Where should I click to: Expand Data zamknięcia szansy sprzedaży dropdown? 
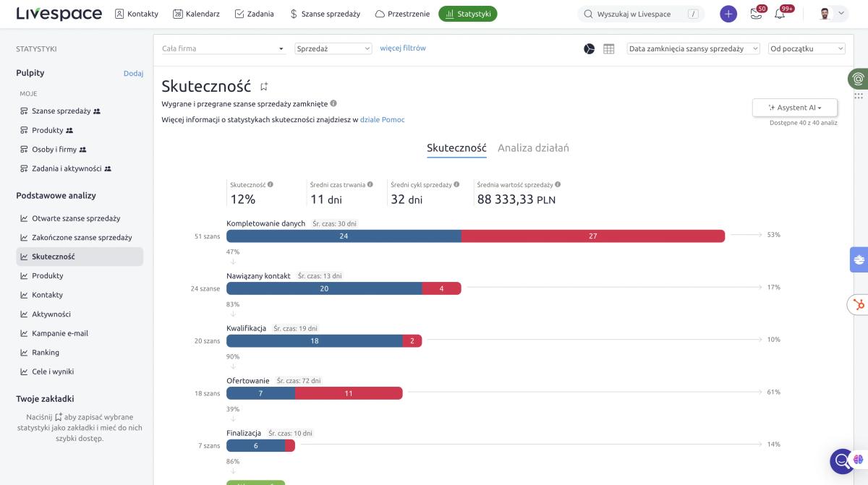[694, 48]
